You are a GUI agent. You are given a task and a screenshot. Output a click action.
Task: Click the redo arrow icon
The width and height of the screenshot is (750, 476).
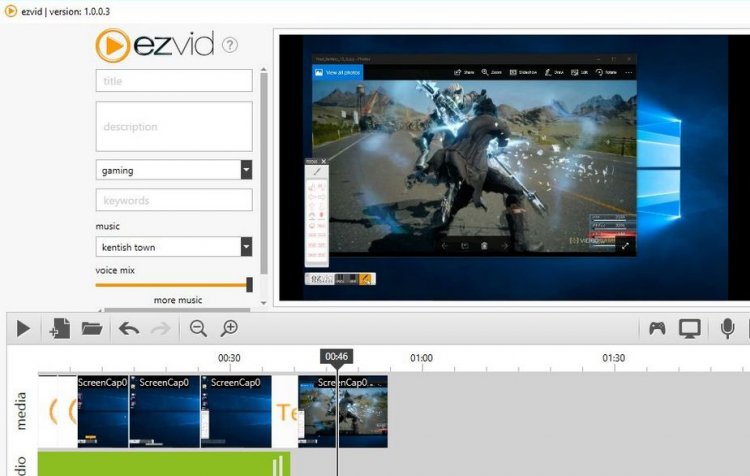click(160, 328)
